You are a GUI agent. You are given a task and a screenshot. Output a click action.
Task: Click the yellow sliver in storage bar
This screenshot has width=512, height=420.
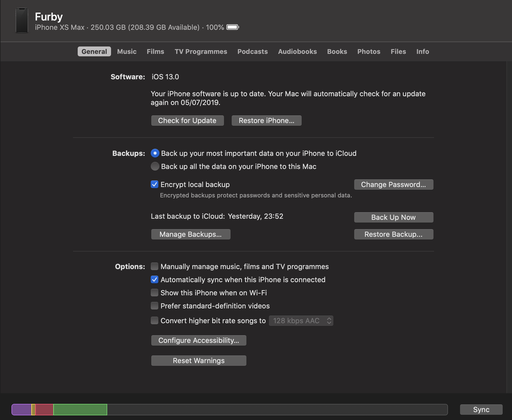click(33, 410)
